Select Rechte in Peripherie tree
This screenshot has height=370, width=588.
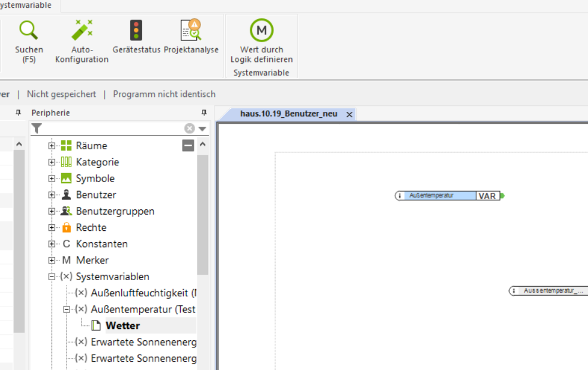(x=91, y=227)
